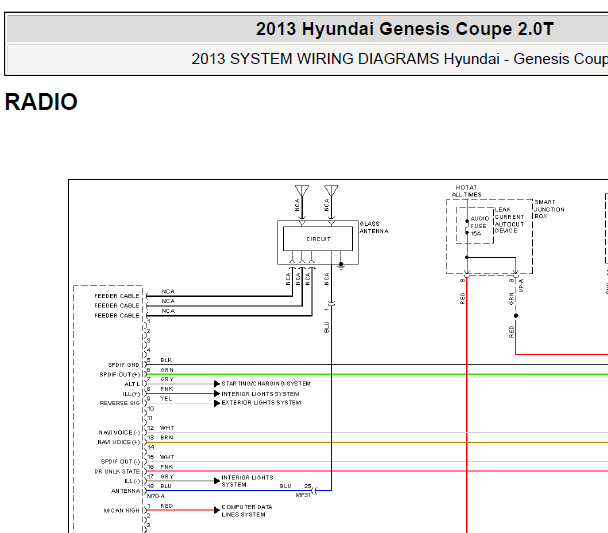Click the "SMART JUNCTION BOX" label
This screenshot has height=533, width=608.
pos(549,209)
